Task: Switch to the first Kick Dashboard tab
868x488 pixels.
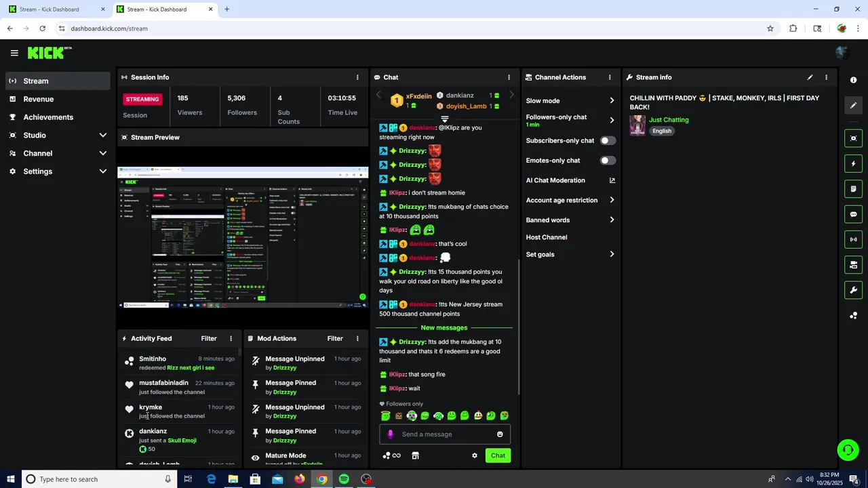Action: pyautogui.click(x=57, y=9)
